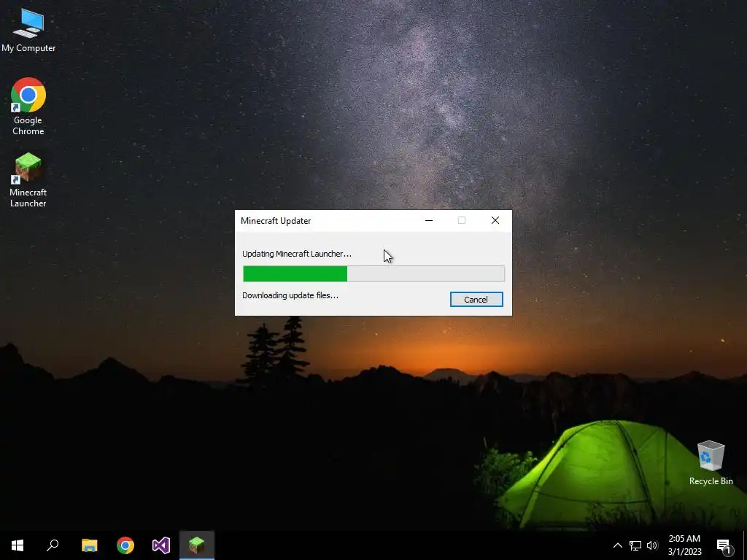Select the Minecraft Launcher desktop shortcut

pyautogui.click(x=28, y=180)
